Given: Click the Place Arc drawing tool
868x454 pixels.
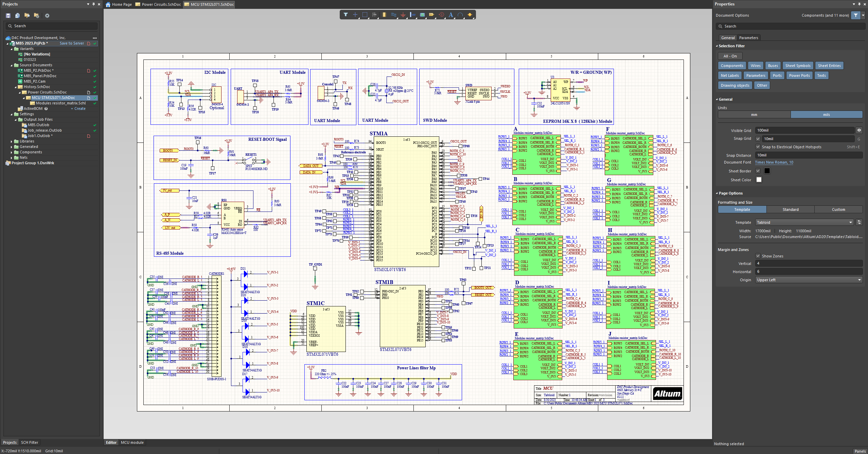Looking at the screenshot, I should click(460, 15).
